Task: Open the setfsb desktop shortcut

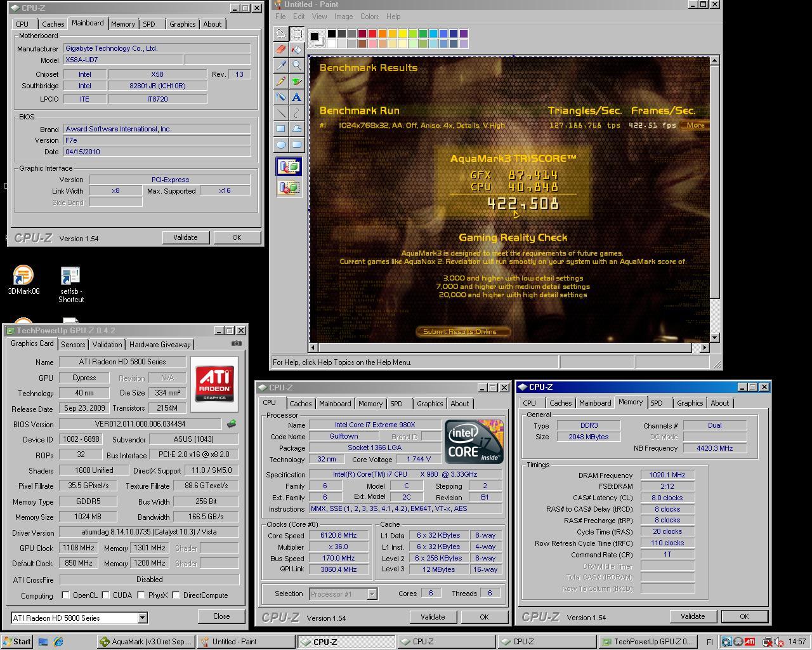Action: click(x=70, y=284)
